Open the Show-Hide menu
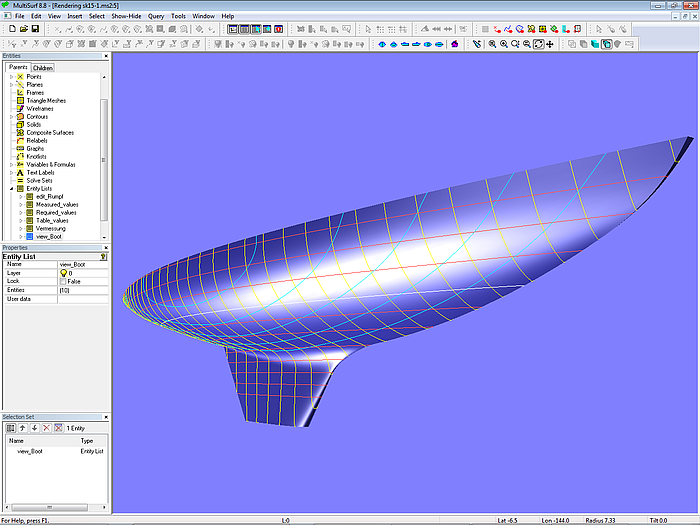Image resolution: width=700 pixels, height=525 pixels. [x=126, y=17]
